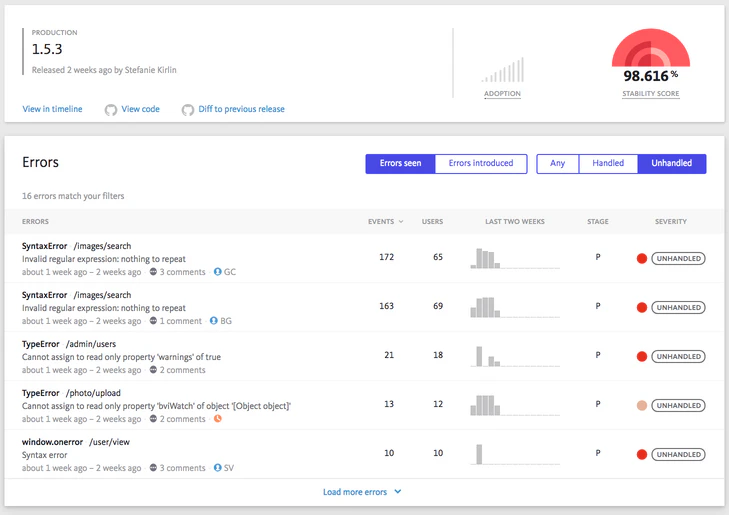729x515 pixels.
Task: Click the histogram for the 172-events error
Action: tap(515, 258)
